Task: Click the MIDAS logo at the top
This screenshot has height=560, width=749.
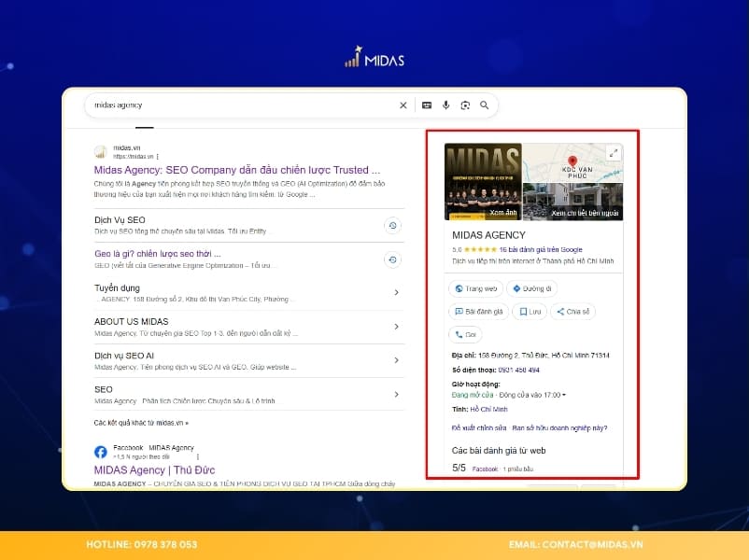Action: coord(374,57)
